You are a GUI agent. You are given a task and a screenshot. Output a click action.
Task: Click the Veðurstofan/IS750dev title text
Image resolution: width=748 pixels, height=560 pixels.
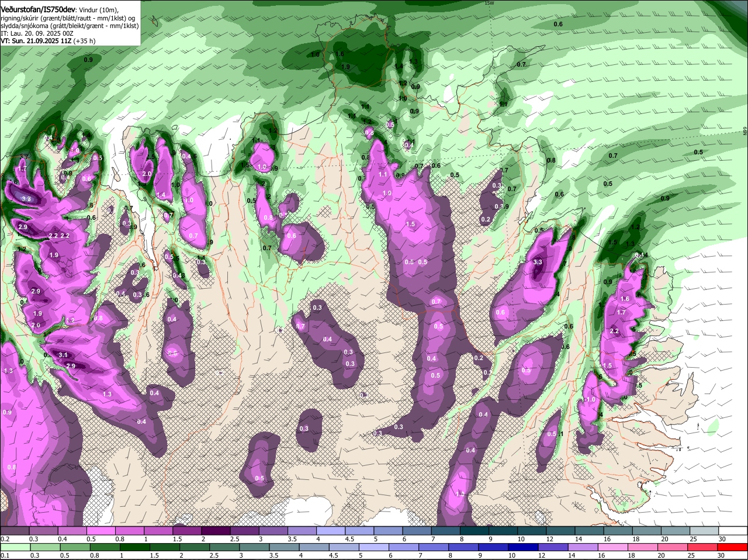pos(38,9)
